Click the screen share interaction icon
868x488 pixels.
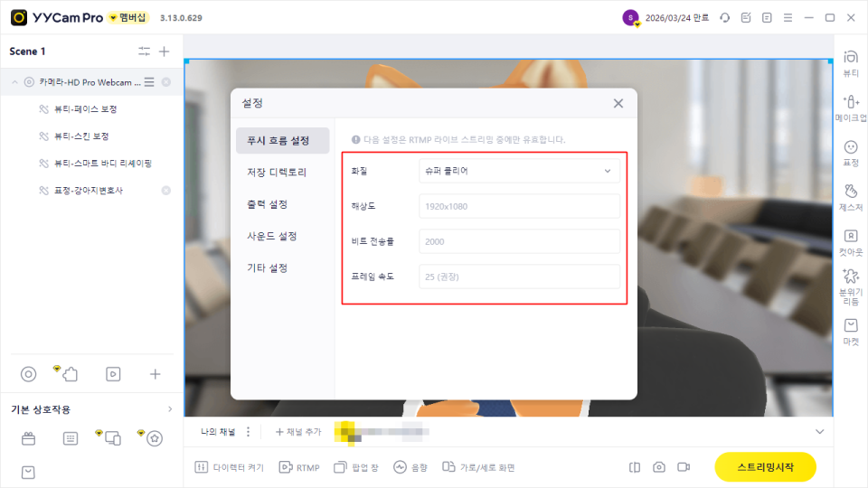[x=111, y=438]
